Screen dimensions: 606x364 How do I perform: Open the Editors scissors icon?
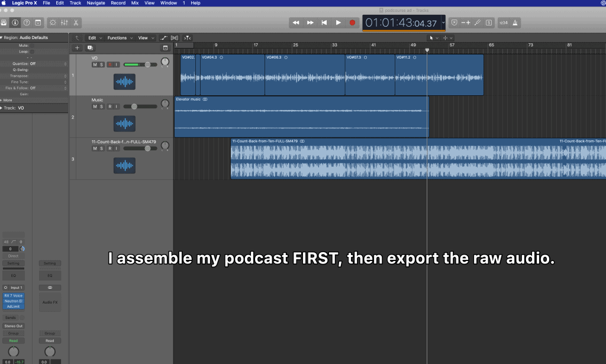click(76, 23)
